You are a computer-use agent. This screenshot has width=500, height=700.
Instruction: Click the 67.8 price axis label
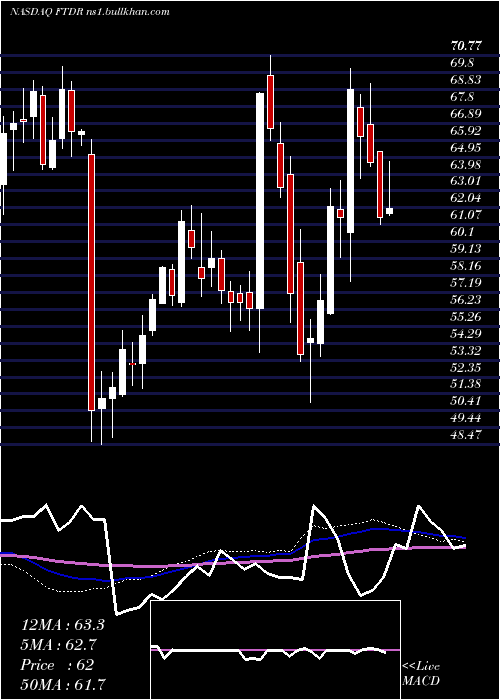(462, 96)
